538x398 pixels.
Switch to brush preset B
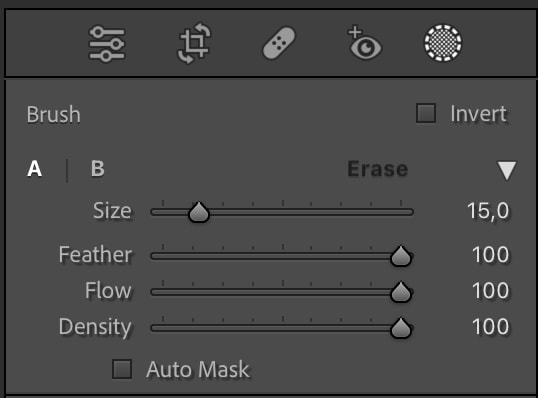tap(97, 168)
